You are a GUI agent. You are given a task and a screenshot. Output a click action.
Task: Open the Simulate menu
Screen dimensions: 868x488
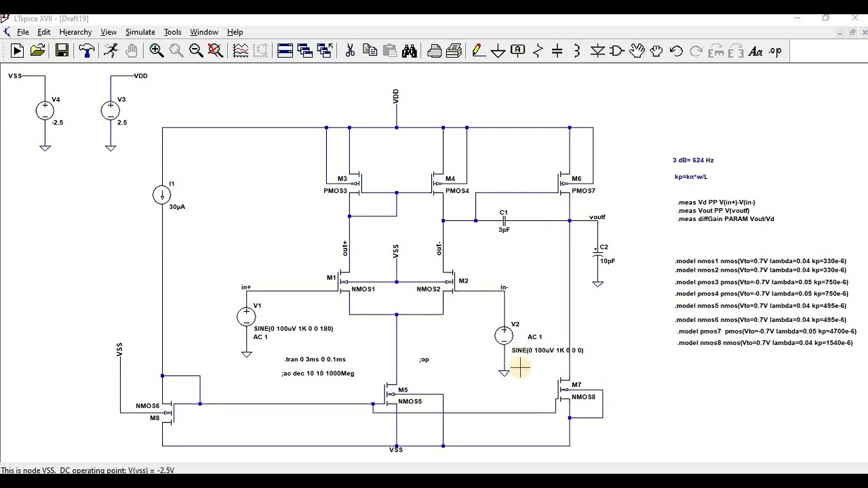click(140, 32)
